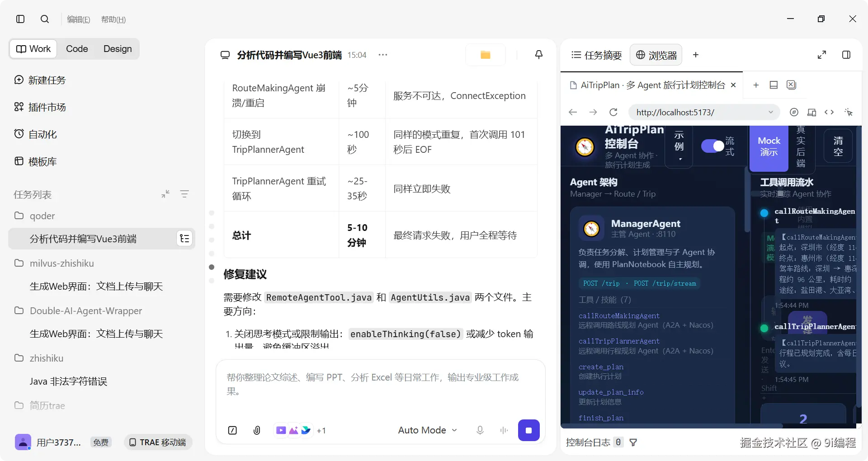Open the yellow folder icon in the chat header
The height and width of the screenshot is (461, 868).
coord(486,55)
